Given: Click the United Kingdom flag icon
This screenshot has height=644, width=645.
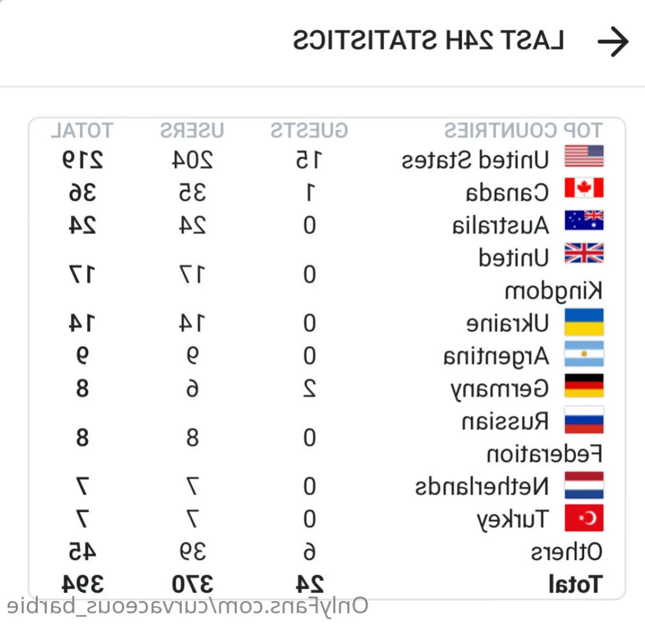Looking at the screenshot, I should [x=584, y=254].
